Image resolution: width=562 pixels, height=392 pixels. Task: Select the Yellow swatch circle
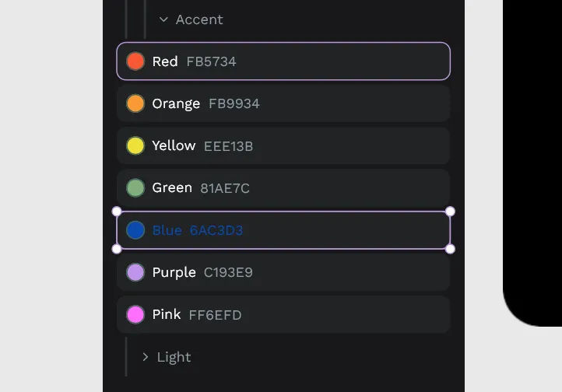pyautogui.click(x=135, y=145)
